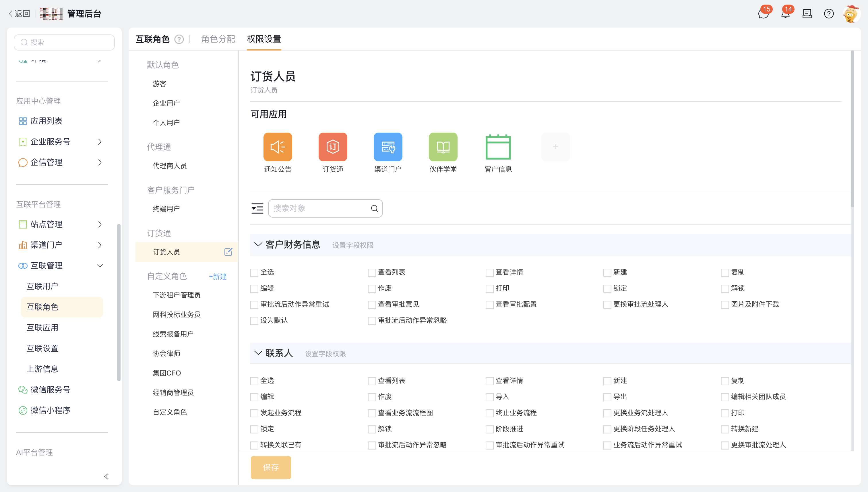Open 设置字段权限 for 客户财务信息
The width and height of the screenshot is (868, 492).
click(353, 245)
